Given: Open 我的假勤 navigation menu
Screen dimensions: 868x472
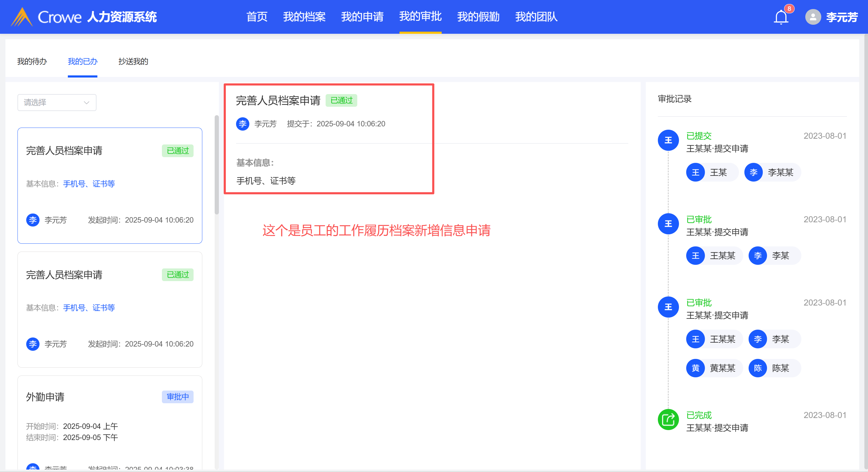Looking at the screenshot, I should [x=478, y=17].
